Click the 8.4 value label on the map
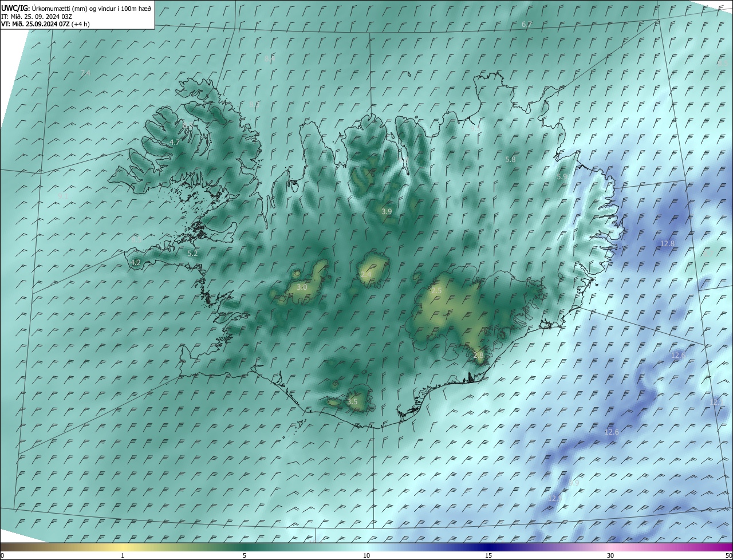 269,59
